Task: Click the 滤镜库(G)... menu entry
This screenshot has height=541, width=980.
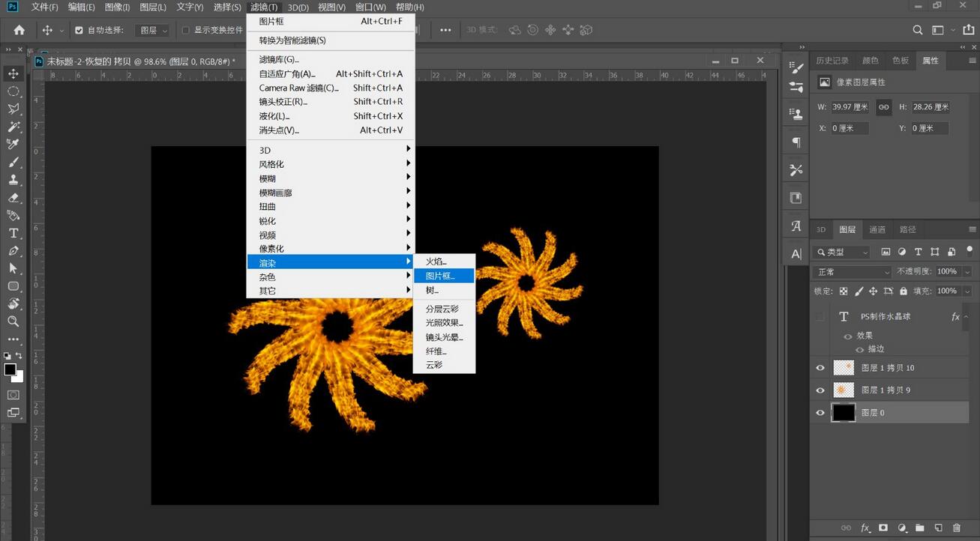Action: (331, 59)
